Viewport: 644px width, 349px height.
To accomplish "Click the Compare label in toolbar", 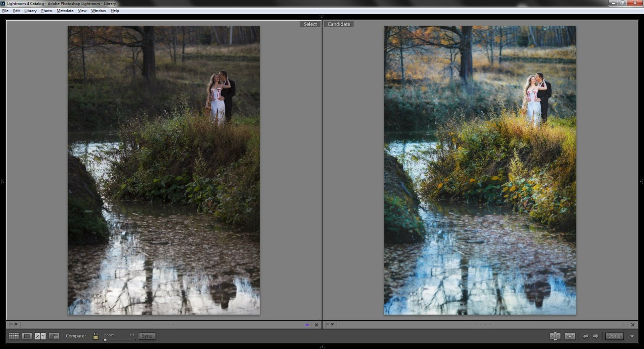I will pyautogui.click(x=76, y=336).
